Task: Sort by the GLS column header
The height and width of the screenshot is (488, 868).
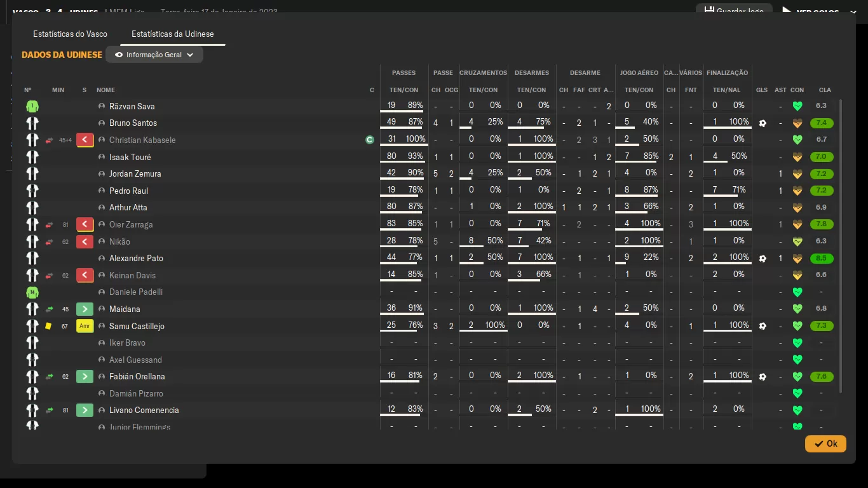Action: click(762, 90)
